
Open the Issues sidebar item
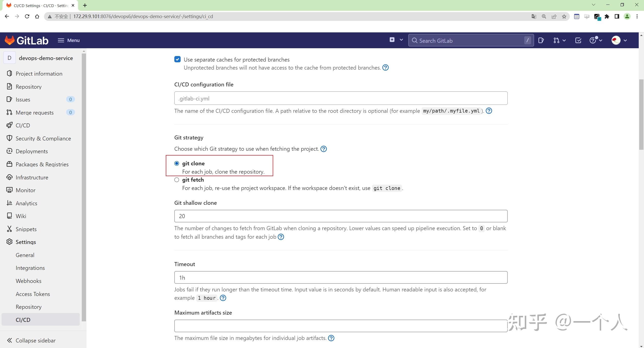click(x=23, y=99)
